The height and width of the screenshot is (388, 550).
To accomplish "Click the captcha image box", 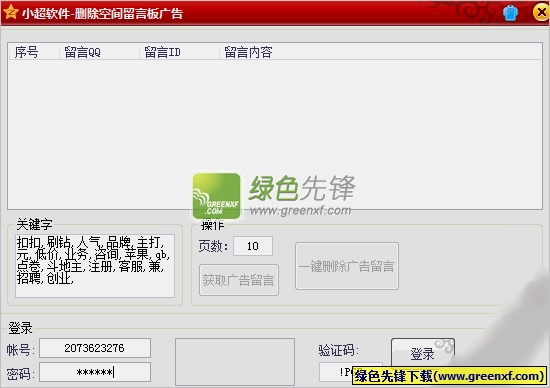I will [x=235, y=362].
